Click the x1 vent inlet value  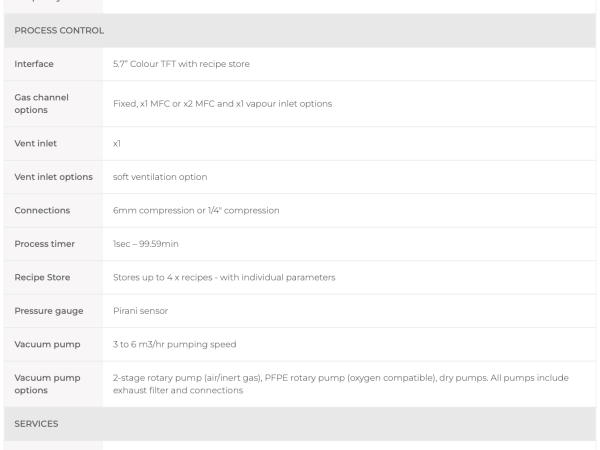tap(117, 143)
